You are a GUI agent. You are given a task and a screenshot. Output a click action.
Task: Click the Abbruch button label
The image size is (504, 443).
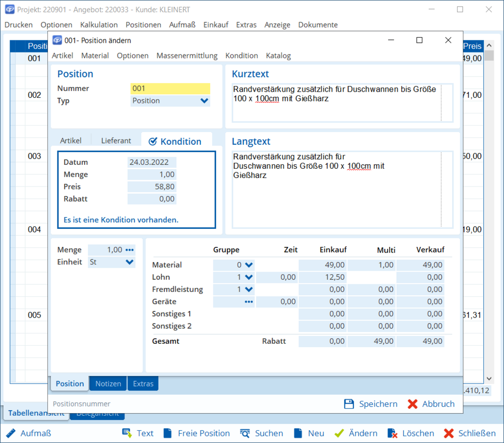tap(438, 404)
